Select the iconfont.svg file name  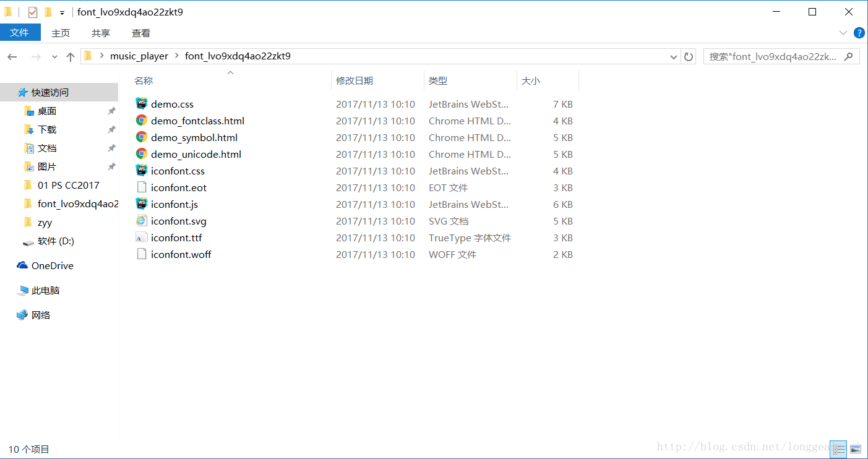click(179, 221)
